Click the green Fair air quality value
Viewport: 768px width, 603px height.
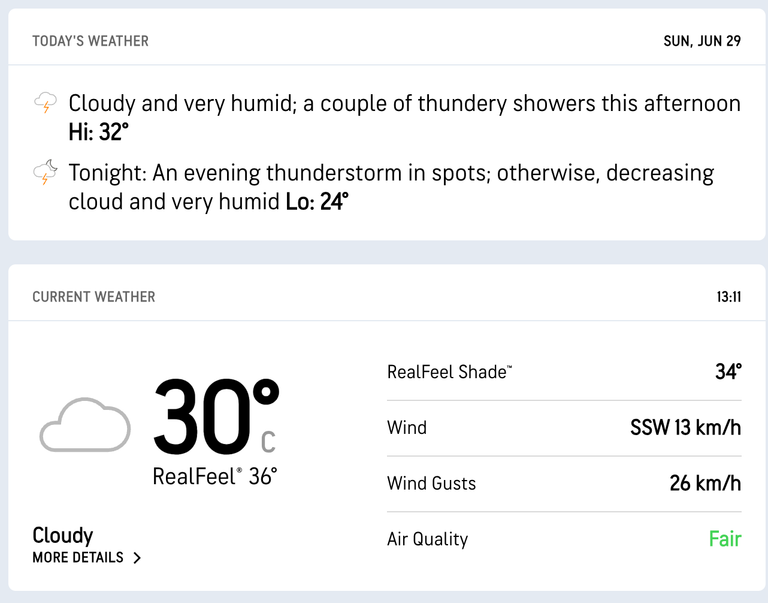pyautogui.click(x=725, y=539)
